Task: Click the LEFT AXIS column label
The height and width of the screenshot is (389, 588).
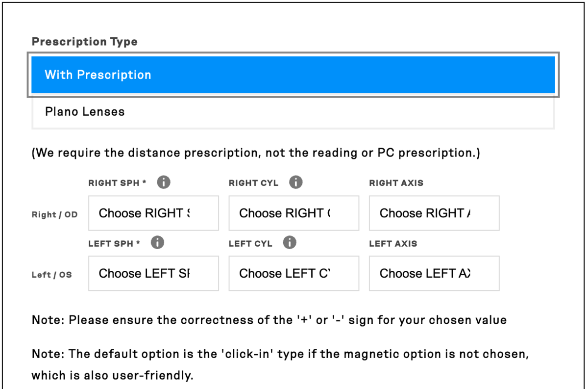Action: click(x=393, y=244)
